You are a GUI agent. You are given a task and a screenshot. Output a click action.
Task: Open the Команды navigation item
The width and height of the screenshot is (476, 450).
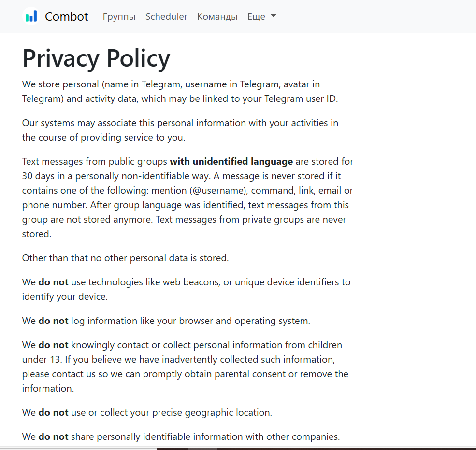(217, 17)
